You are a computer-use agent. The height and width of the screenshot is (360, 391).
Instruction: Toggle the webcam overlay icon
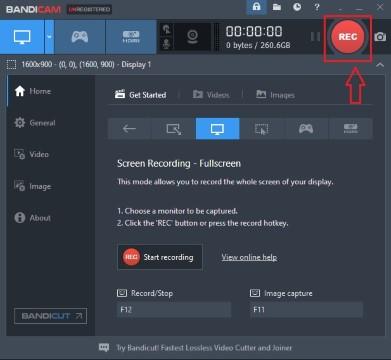[192, 37]
